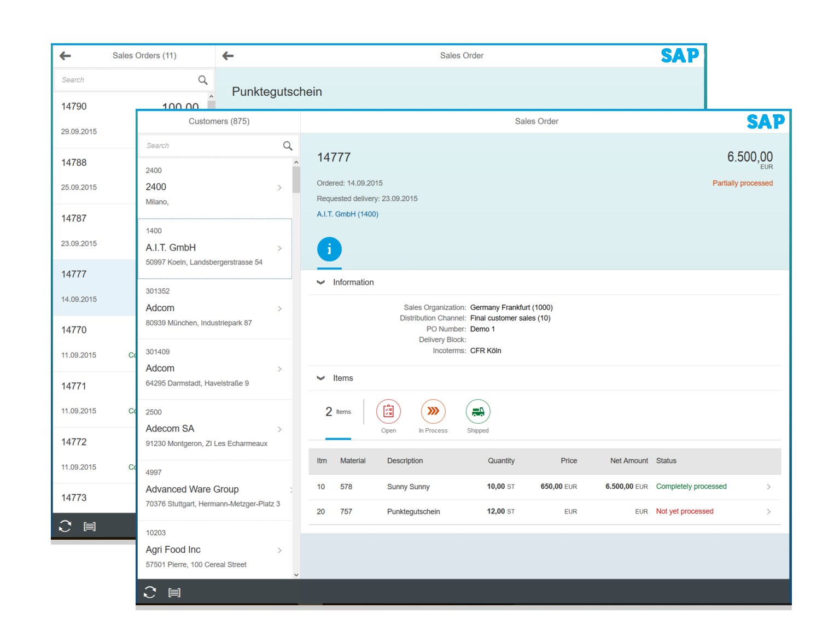Screen dimensions: 840x631
Task: Open chevron for Agri Food Inc
Action: 279,550
